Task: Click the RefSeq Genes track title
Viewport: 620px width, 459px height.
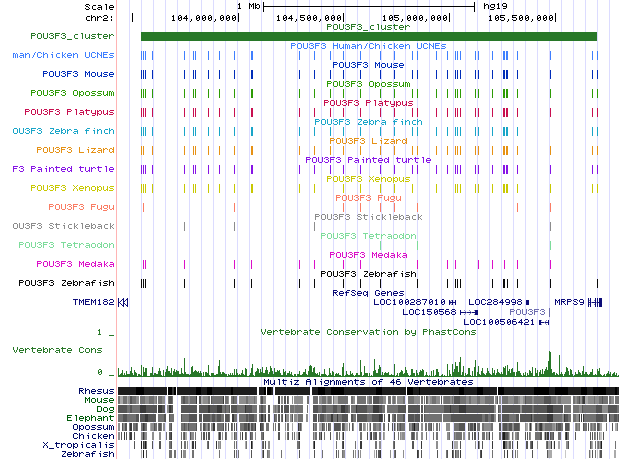Action: (x=367, y=293)
